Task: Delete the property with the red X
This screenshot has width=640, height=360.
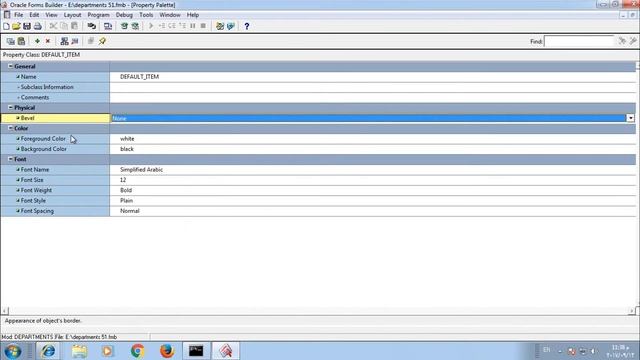Action: pyautogui.click(x=48, y=41)
